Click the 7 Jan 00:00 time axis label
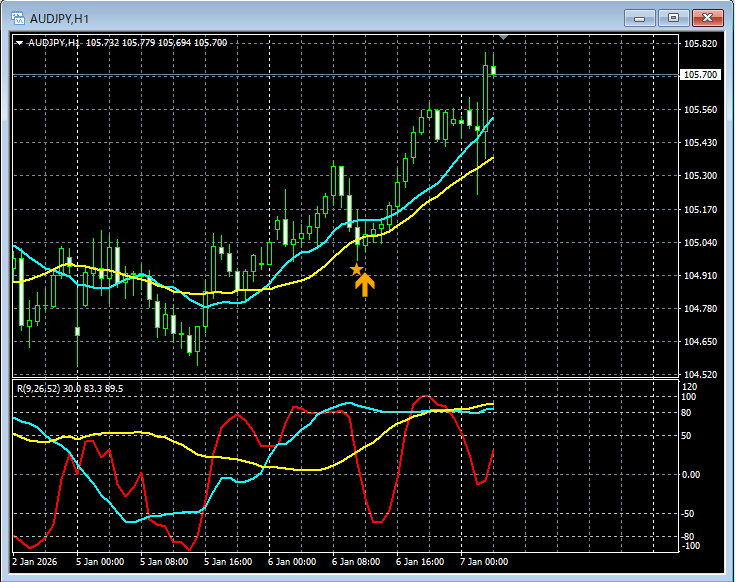This screenshot has width=736, height=582. (x=484, y=561)
